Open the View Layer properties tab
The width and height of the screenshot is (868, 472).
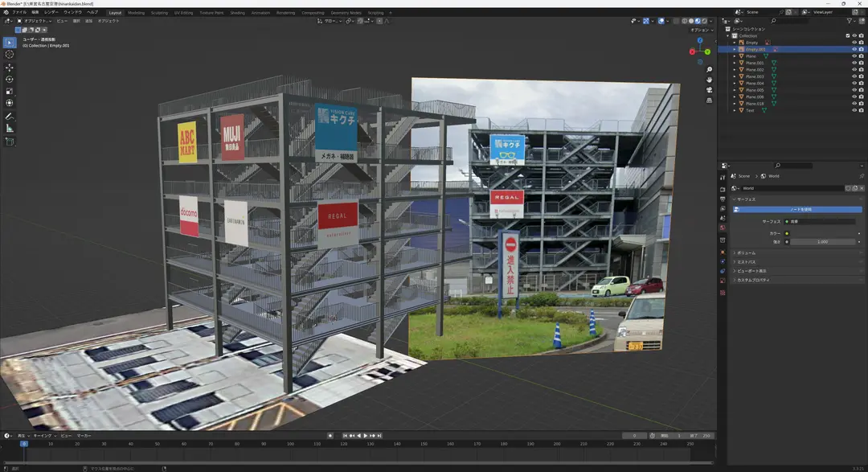723,209
